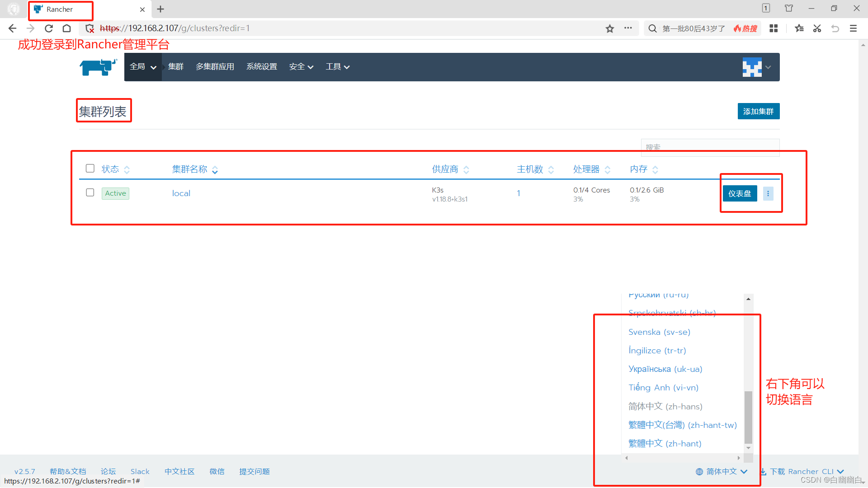
Task: Close the Rancher tab
Action: pyautogui.click(x=142, y=9)
